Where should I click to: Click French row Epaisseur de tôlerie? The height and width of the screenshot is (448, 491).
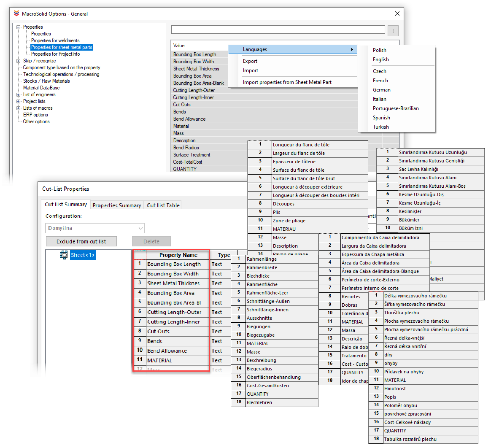[320, 162]
